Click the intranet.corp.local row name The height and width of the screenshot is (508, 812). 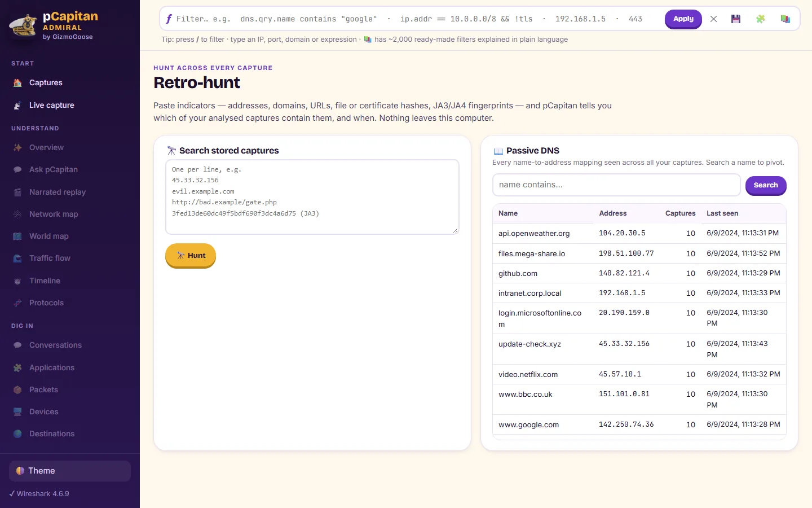[530, 294]
